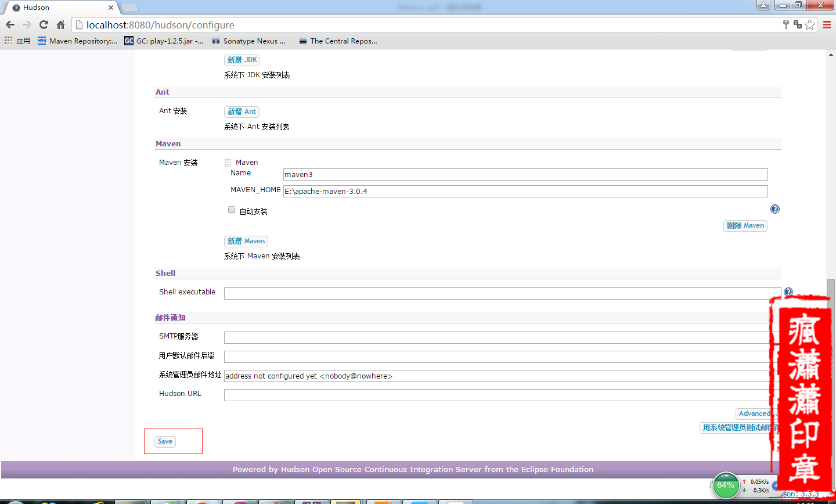Click the Maven 安装 label
Viewport: 836px width, 504px height.
[x=178, y=163]
